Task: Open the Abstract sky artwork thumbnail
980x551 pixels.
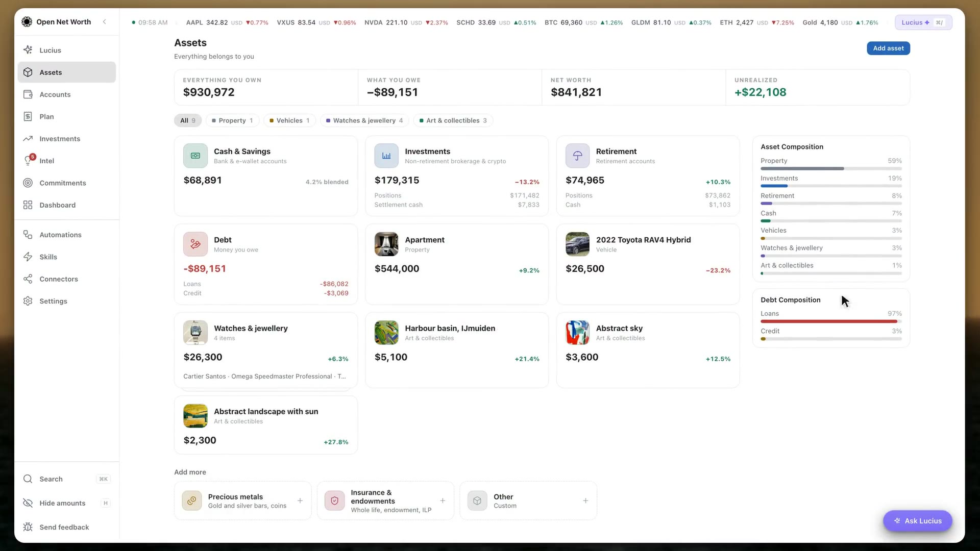Action: click(577, 333)
